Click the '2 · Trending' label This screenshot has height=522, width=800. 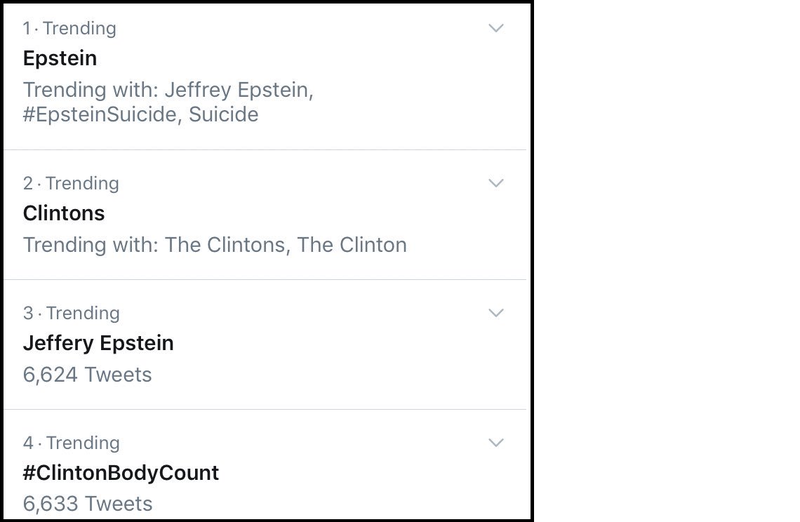pos(70,183)
